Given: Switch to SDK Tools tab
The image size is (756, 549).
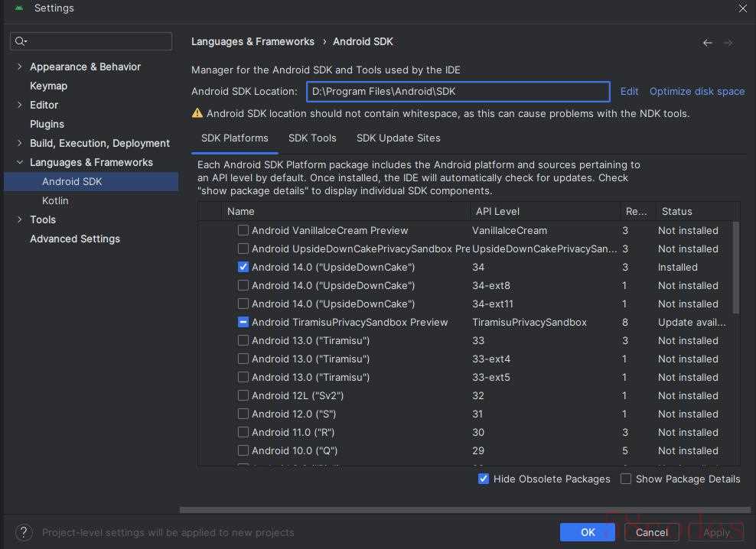Looking at the screenshot, I should 312,138.
